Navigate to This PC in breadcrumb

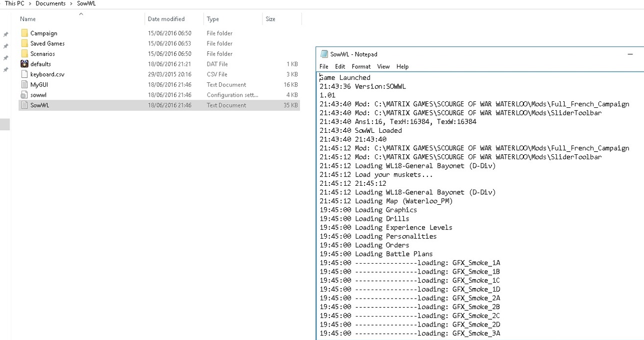tap(14, 3)
